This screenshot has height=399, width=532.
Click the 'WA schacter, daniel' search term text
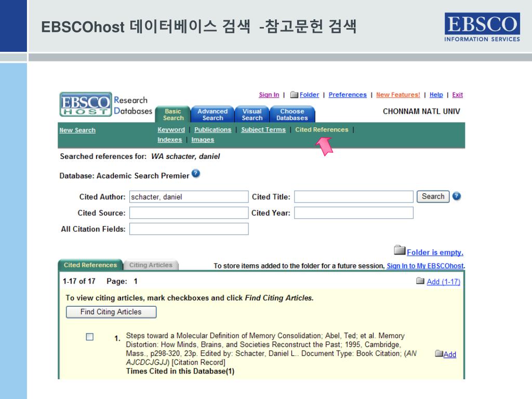(185, 156)
